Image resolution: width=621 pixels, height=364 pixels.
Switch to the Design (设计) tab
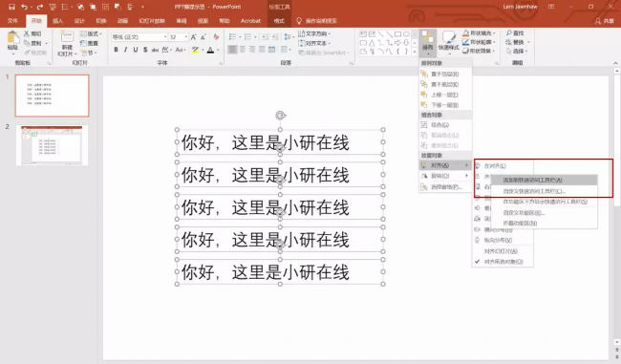[x=79, y=21]
